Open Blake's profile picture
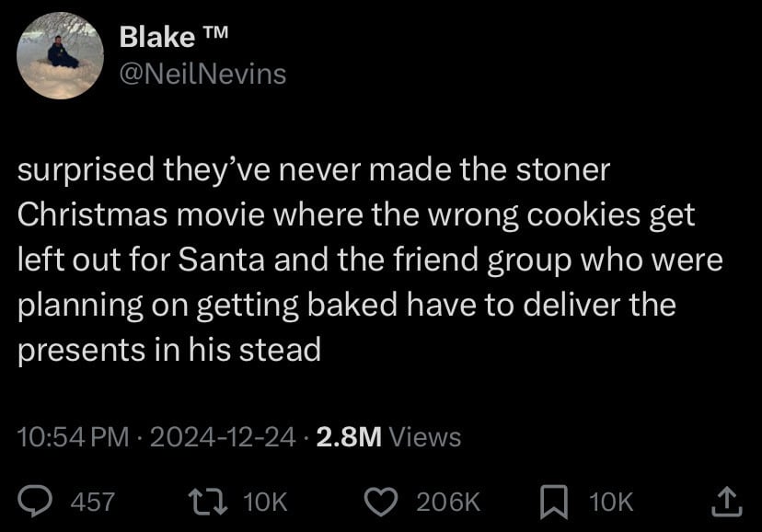The width and height of the screenshot is (762, 532). tap(60, 55)
